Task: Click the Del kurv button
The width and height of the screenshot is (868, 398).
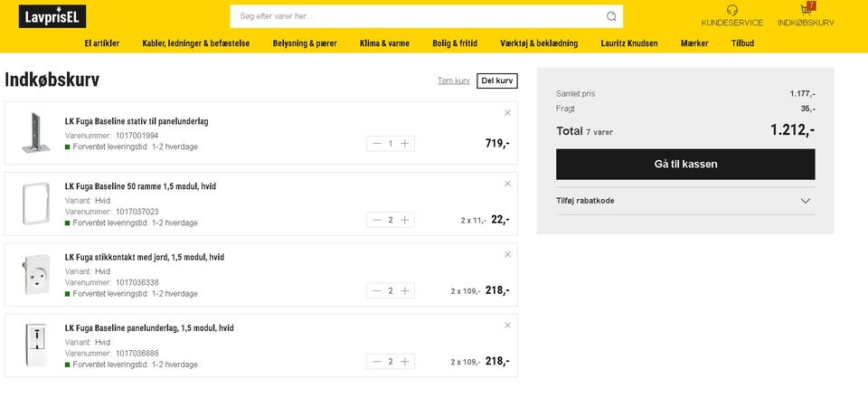Action: click(x=497, y=81)
